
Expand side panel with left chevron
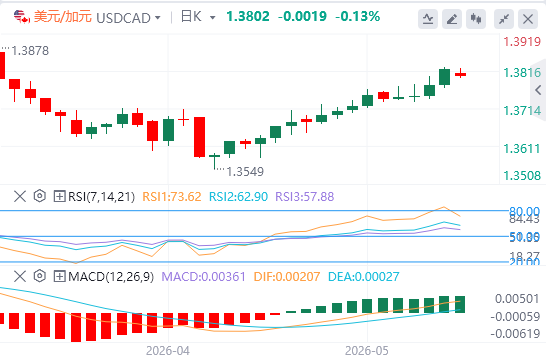pos(538,90)
